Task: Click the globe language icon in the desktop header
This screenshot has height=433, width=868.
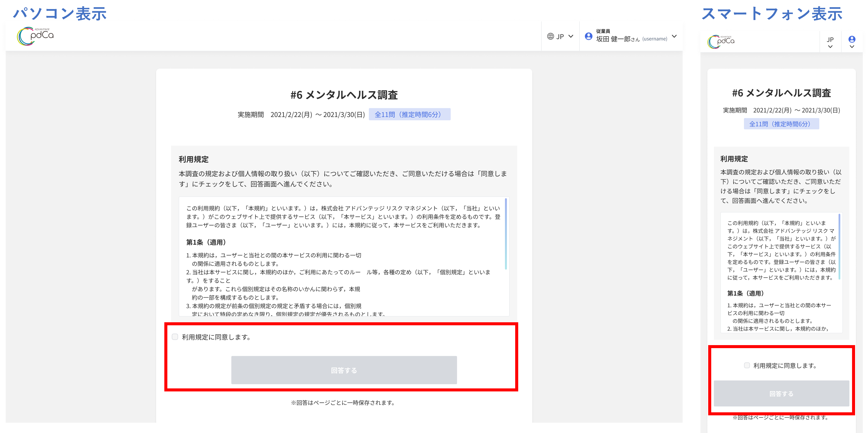Action: coord(550,36)
